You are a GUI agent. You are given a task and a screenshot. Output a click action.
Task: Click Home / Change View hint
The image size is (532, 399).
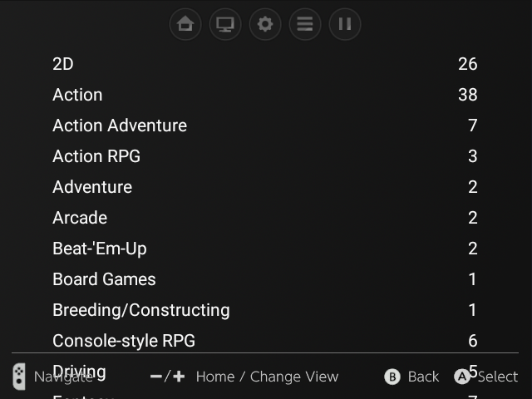(266, 377)
